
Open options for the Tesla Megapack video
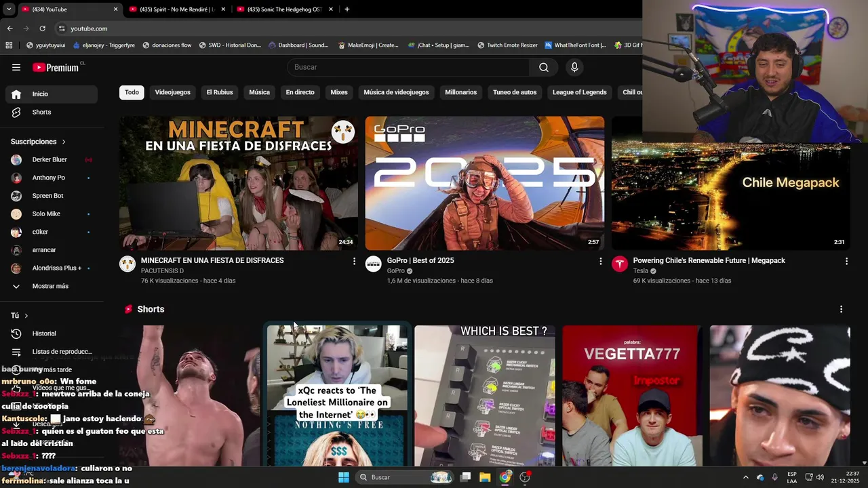[846, 261]
